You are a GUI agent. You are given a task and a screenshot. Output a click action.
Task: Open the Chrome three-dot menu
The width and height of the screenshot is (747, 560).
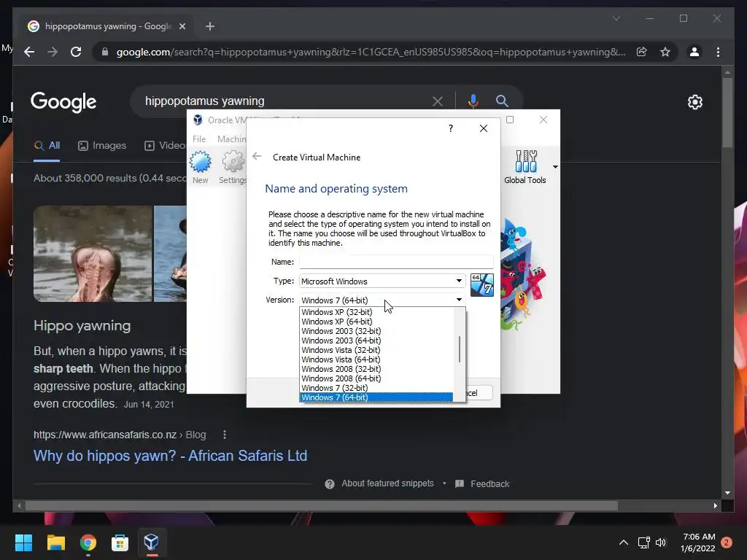tap(718, 52)
